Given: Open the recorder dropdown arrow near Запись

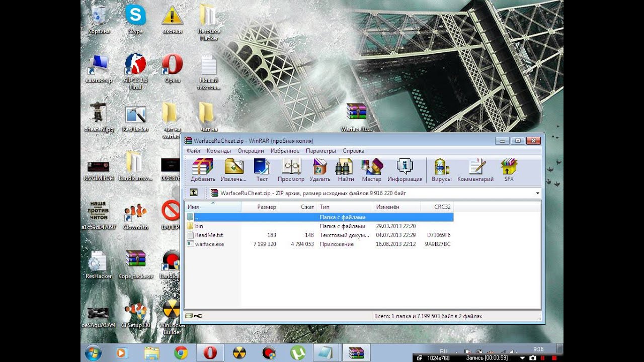Looking at the screenshot, I should point(523,358).
